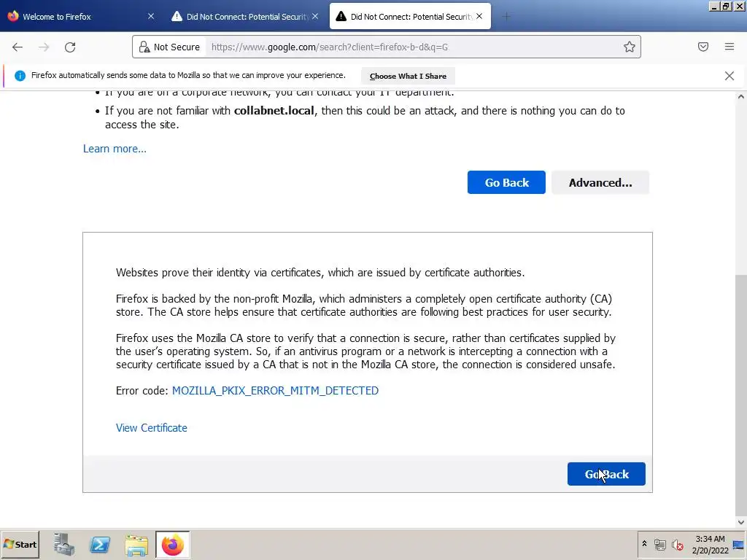Click the upper Go Back button
The height and width of the screenshot is (560, 747).
point(506,182)
